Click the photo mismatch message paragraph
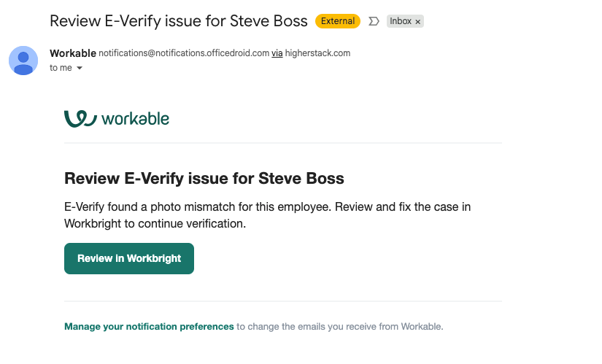Viewport: 602px width, 364px height. click(267, 207)
